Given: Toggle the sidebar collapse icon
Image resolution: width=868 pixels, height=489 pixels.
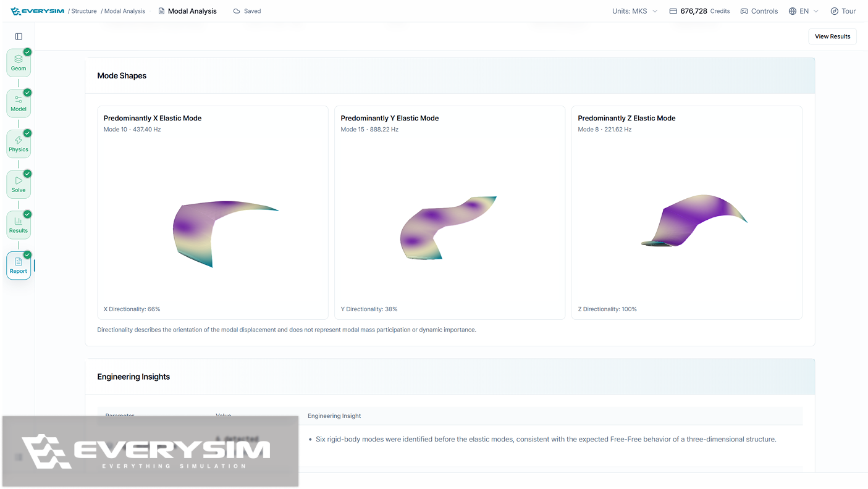Looking at the screenshot, I should click(19, 36).
